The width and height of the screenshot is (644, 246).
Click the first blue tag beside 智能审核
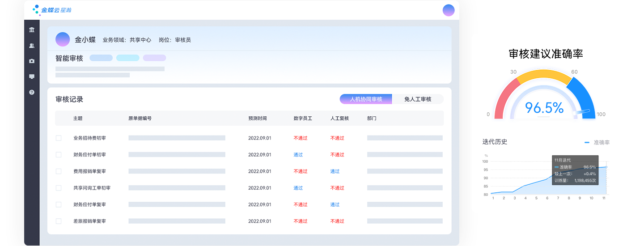pos(101,58)
